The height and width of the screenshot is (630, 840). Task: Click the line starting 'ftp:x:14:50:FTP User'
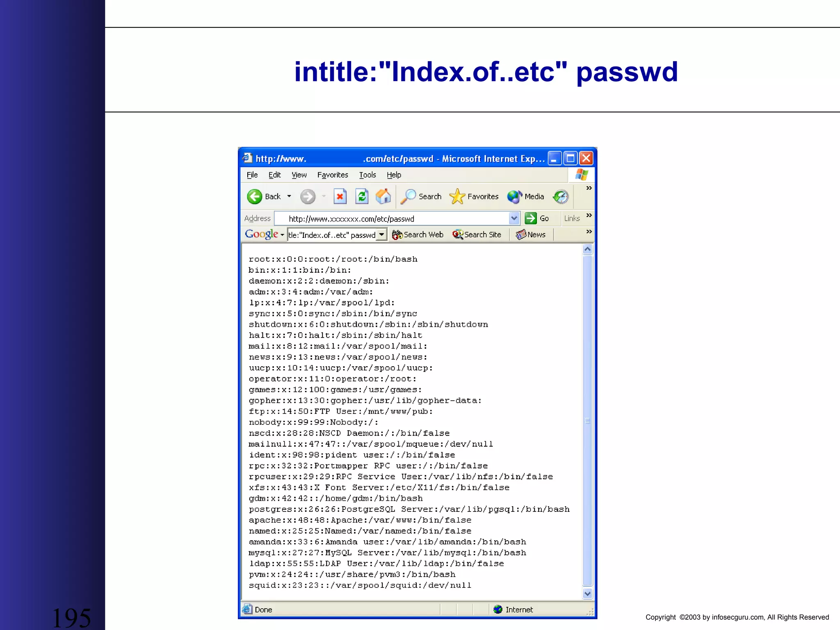pos(341,411)
